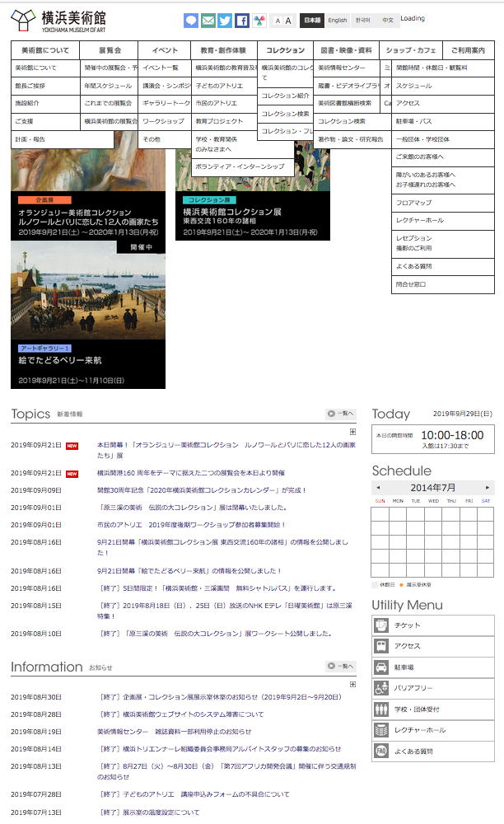The height and width of the screenshot is (824, 504).
Task: Click the train icon beside アクセス in Utility Menu
Action: 381,646
